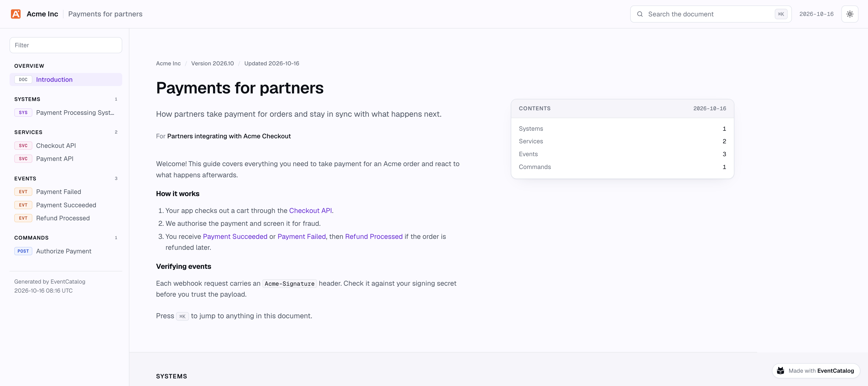Open Payment Succeeded event in sidebar
The height and width of the screenshot is (386, 868).
[x=66, y=205]
